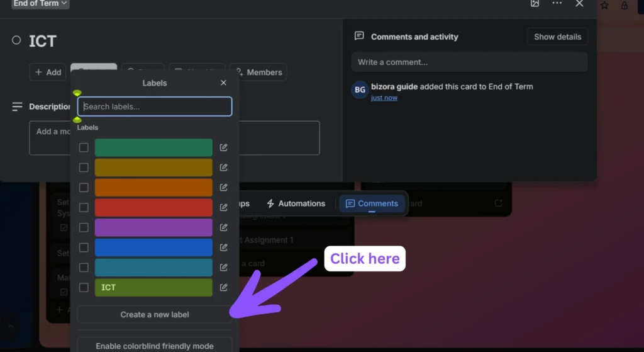Click Show details button
This screenshot has width=644, height=352.
pyautogui.click(x=557, y=37)
